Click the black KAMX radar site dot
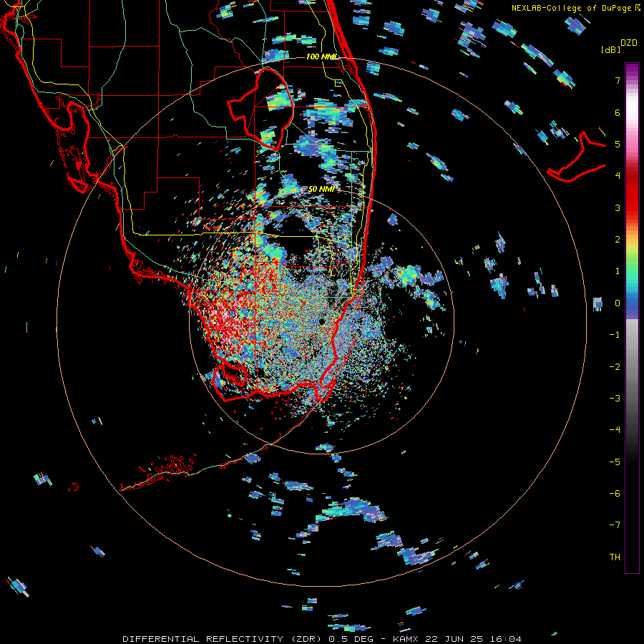The height and width of the screenshot is (644, 644). point(322,321)
